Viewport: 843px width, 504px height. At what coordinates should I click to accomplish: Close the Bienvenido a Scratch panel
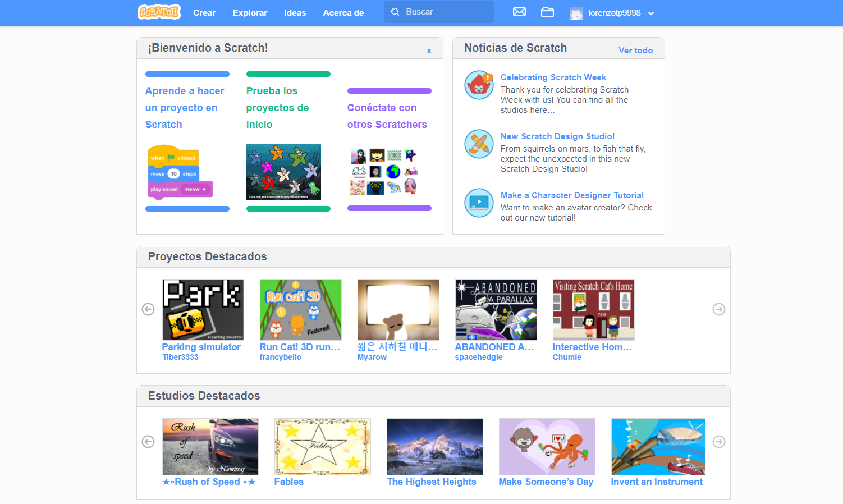click(x=429, y=51)
